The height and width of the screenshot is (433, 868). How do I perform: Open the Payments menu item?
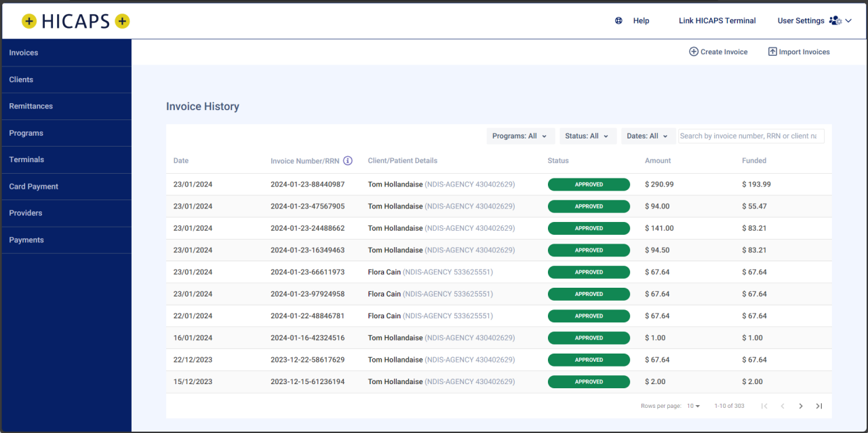(x=25, y=240)
